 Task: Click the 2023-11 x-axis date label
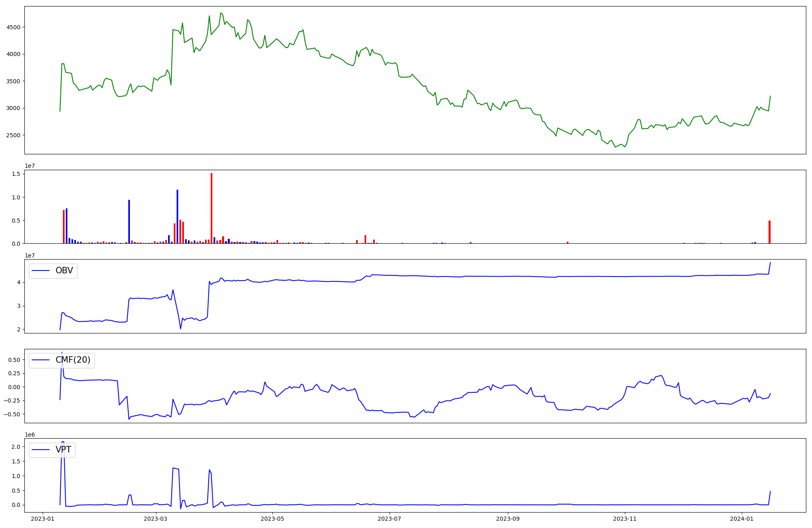[x=625, y=519]
